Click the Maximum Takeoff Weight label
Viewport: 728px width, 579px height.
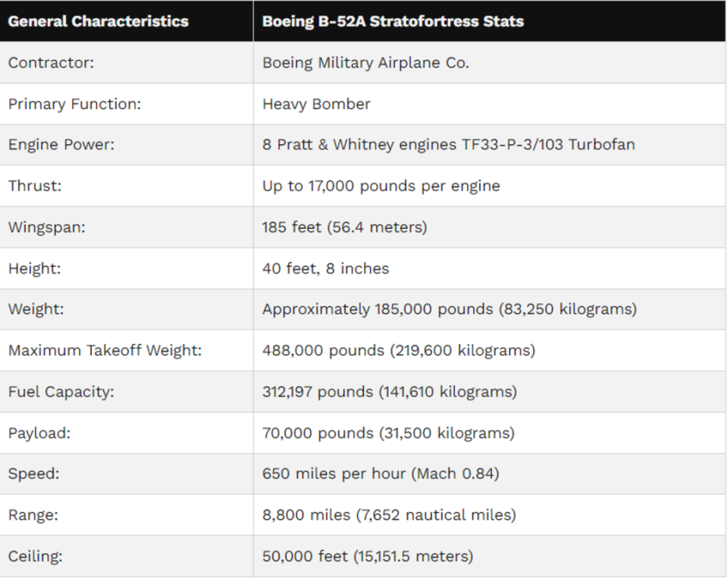pos(105,351)
